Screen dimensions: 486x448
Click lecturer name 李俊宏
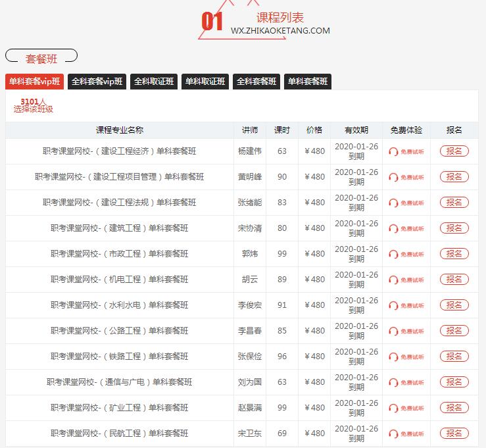point(250,305)
